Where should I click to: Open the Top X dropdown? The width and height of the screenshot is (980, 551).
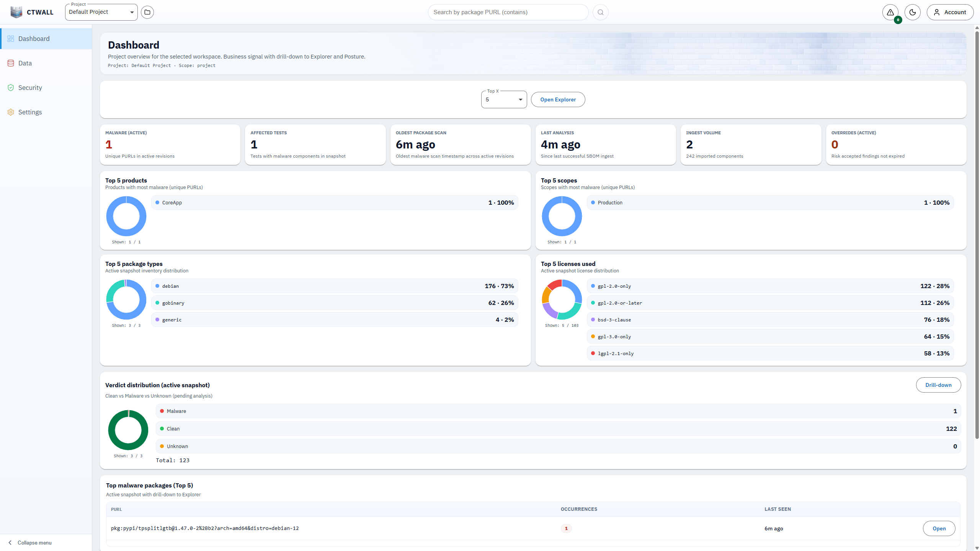point(503,99)
